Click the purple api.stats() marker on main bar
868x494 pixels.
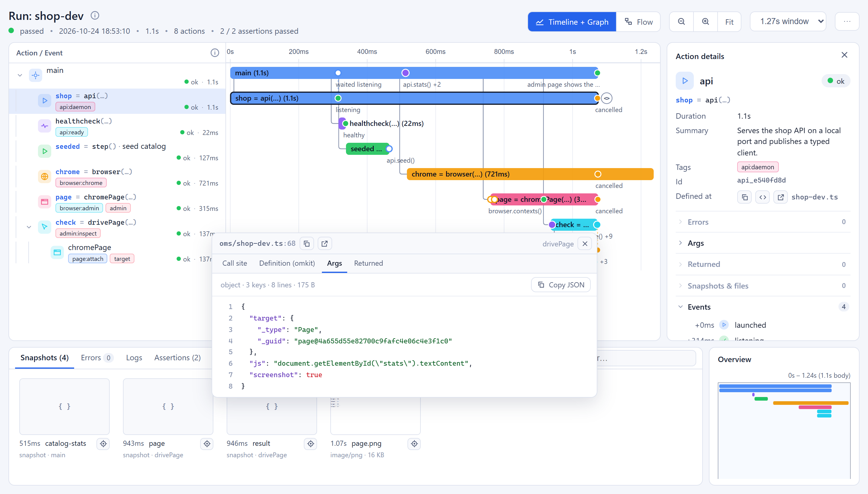point(405,73)
